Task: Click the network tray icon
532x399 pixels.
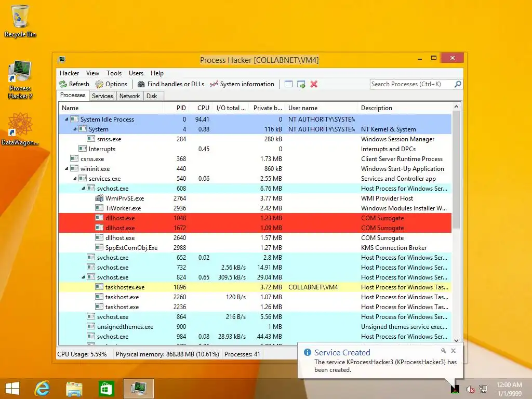Action: (x=483, y=389)
